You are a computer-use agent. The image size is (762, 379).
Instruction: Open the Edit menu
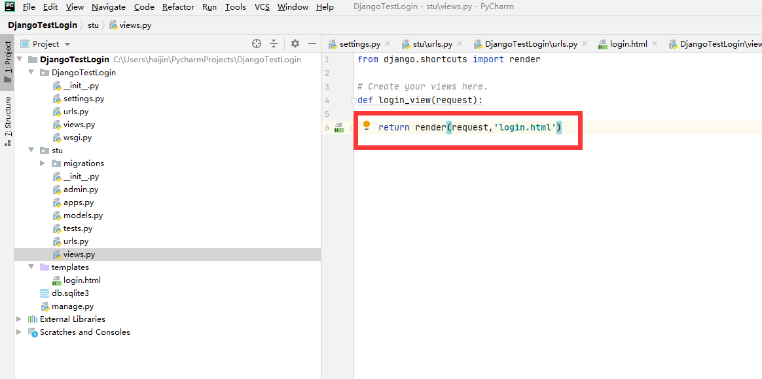point(50,7)
